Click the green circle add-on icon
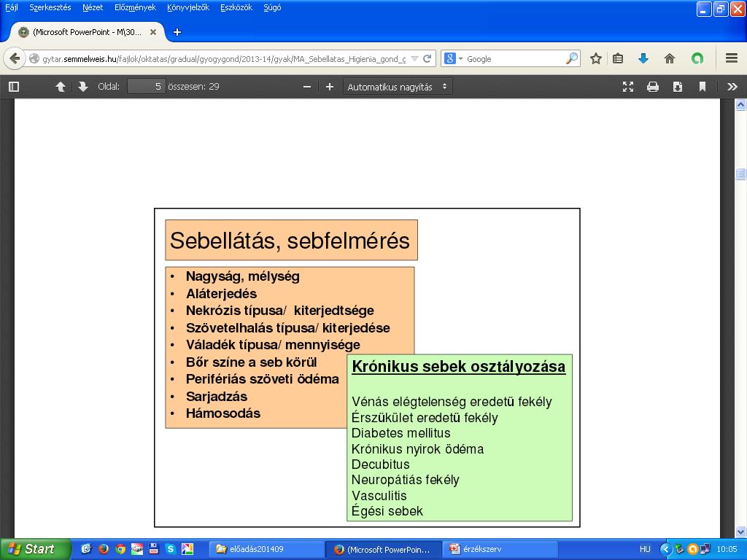The image size is (747, 560). pyautogui.click(x=697, y=58)
